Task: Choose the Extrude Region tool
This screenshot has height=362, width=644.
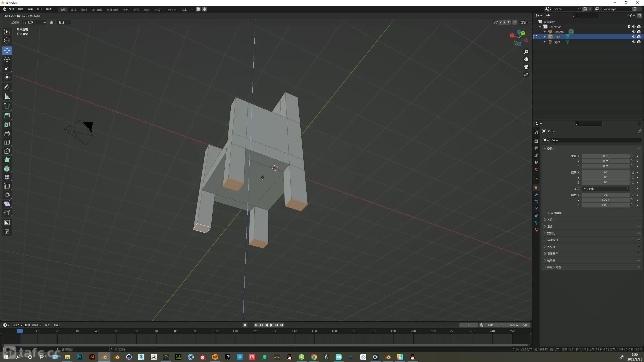Action: [x=7, y=116]
